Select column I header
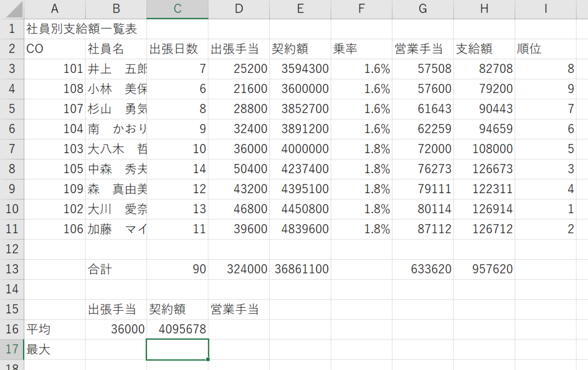Image resolution: width=588 pixels, height=370 pixels. click(546, 9)
